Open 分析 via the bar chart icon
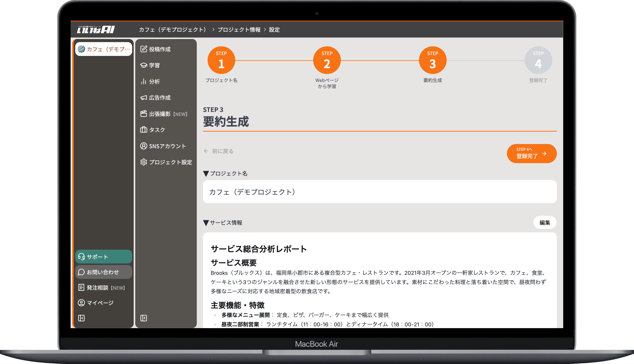634x364 pixels. coord(143,81)
